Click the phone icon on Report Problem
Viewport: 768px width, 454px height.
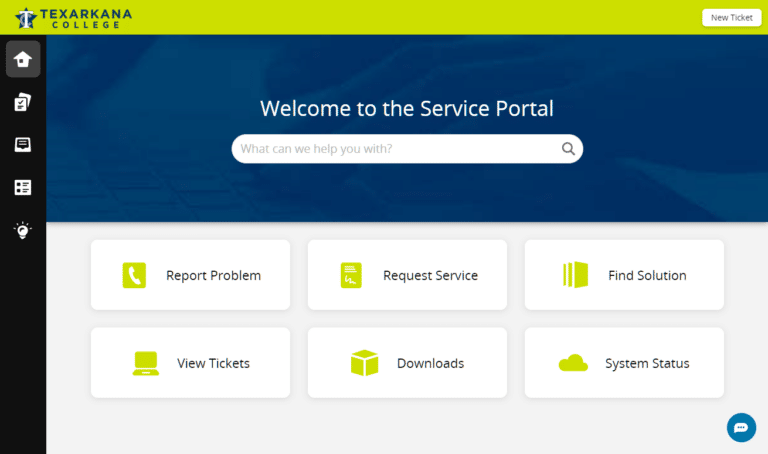pyautogui.click(x=134, y=275)
